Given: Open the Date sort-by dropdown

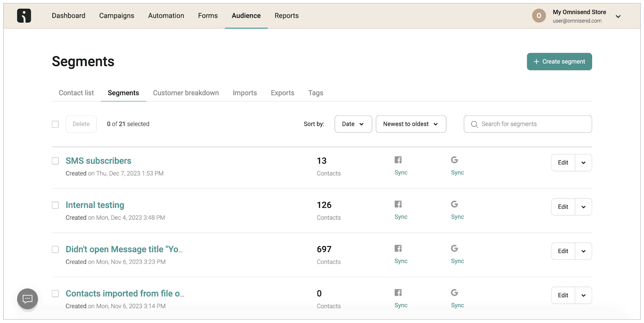Looking at the screenshot, I should (353, 124).
